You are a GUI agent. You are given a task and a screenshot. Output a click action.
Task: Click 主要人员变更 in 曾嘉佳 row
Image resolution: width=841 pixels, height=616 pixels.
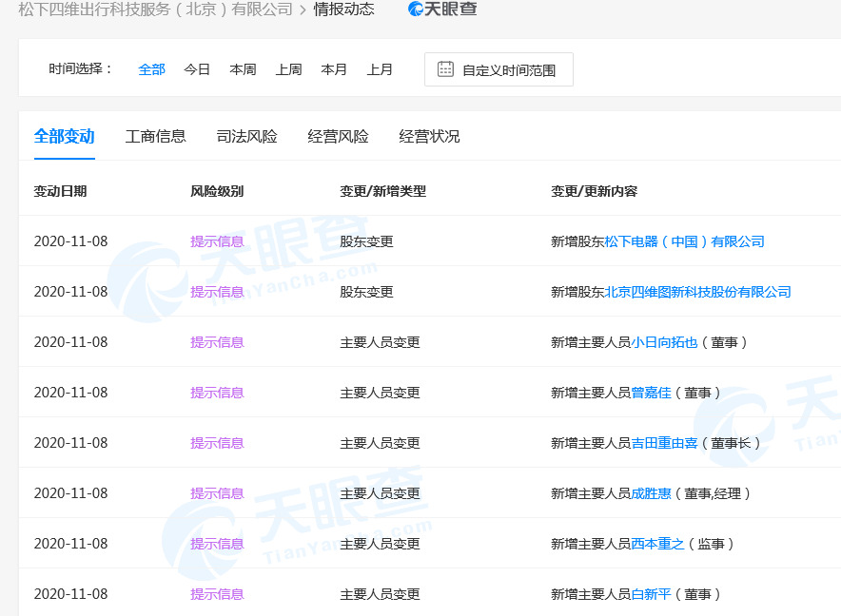[x=380, y=393]
